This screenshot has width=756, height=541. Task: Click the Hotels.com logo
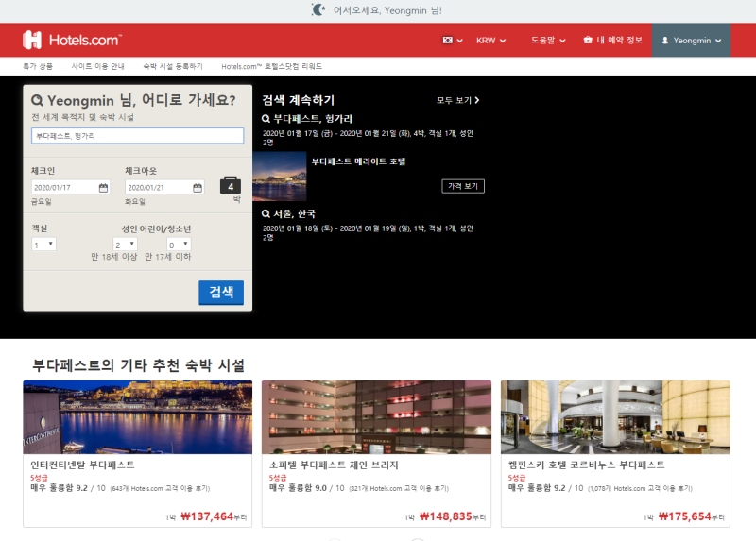point(73,40)
